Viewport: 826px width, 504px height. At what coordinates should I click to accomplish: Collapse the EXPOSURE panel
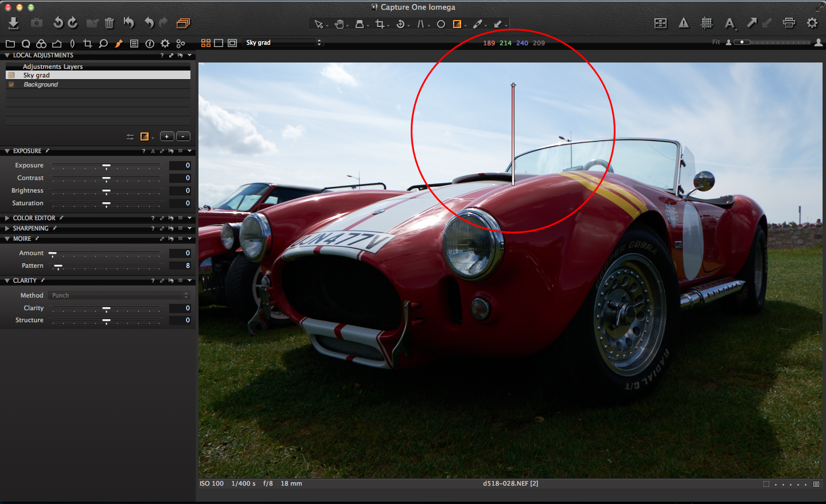point(6,151)
